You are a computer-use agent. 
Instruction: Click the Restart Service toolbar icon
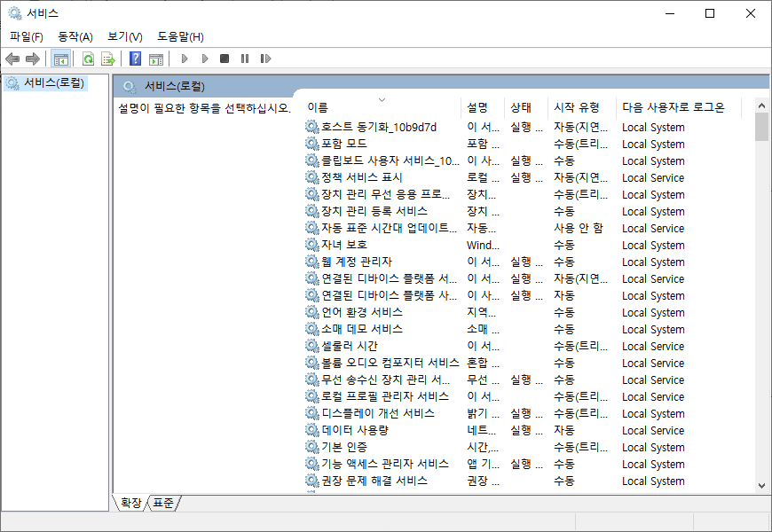click(x=265, y=59)
